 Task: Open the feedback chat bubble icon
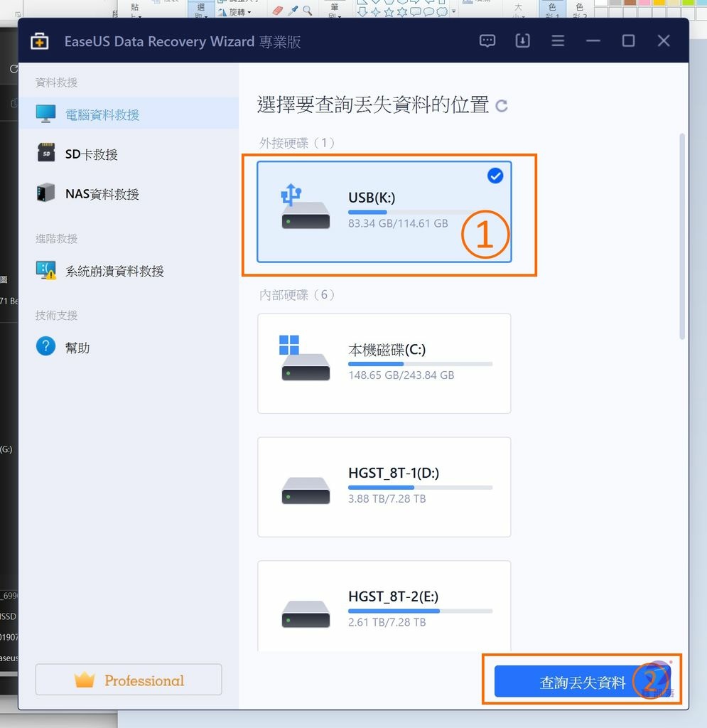coord(487,41)
